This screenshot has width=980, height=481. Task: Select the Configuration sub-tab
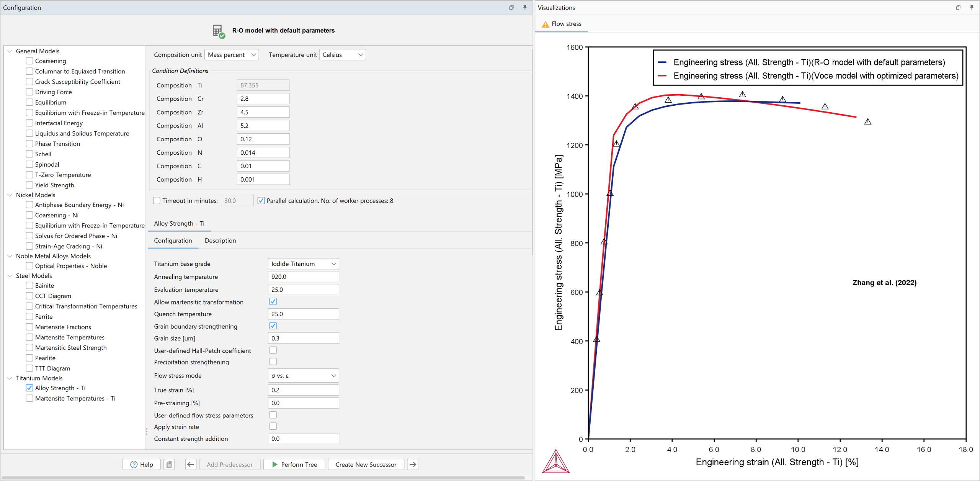(x=173, y=240)
